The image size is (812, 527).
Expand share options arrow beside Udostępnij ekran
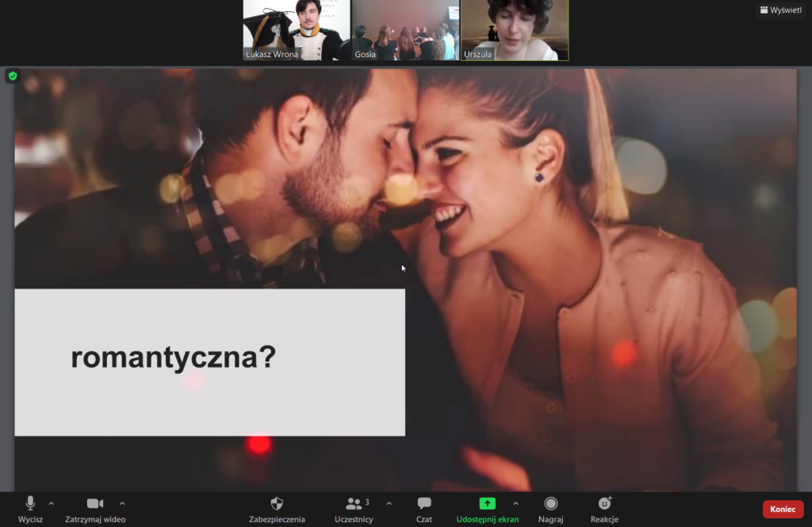pyautogui.click(x=515, y=503)
